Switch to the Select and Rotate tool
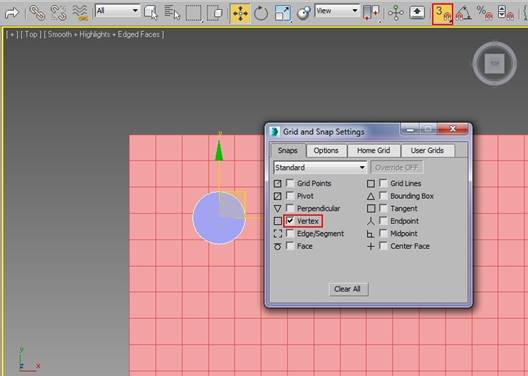The width and height of the screenshot is (528, 376). coord(261,13)
